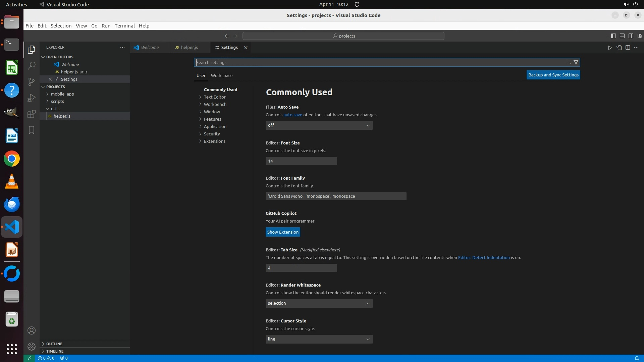Screen dimensions: 644x362
Task: Open the Auto Save dropdown
Action: (319, 125)
